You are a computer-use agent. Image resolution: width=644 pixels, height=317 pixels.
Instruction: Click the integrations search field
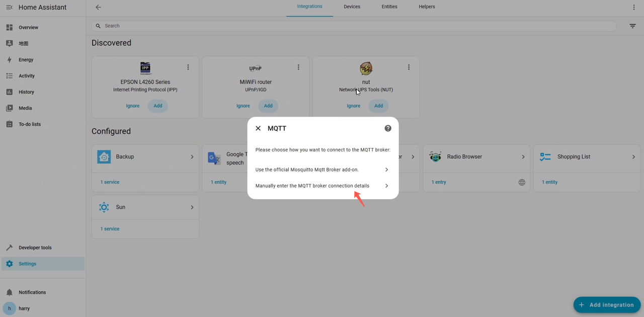352,26
